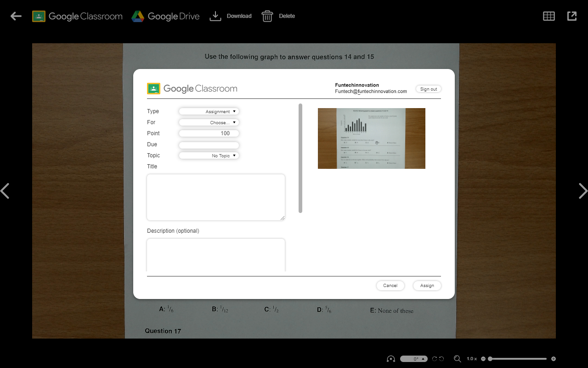Delete the current image with trash icon
The height and width of the screenshot is (368, 588).
click(278, 16)
